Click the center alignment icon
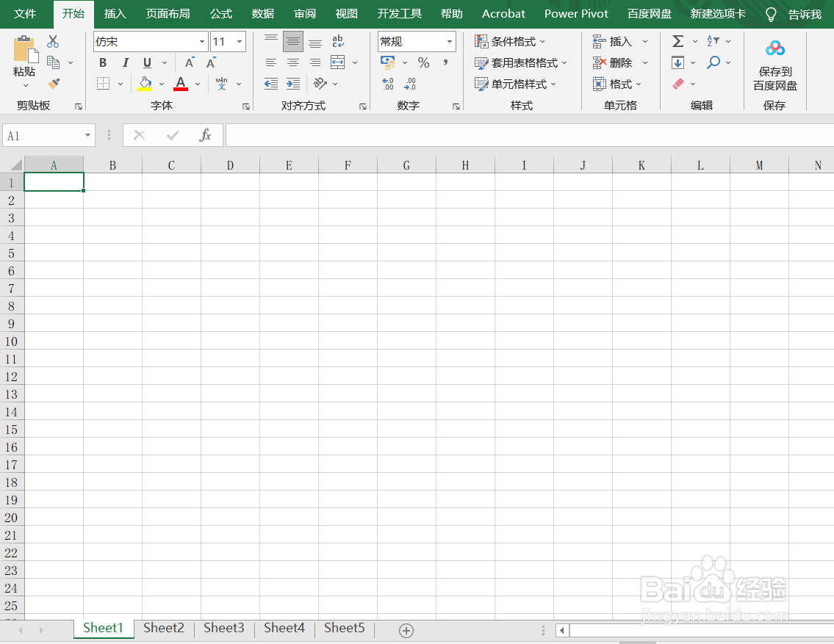This screenshot has width=834, height=644. point(292,63)
